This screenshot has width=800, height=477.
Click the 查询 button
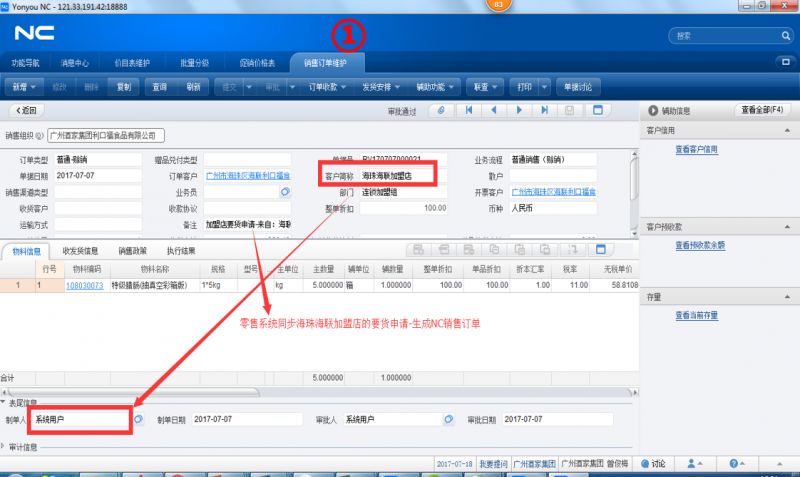coord(160,87)
